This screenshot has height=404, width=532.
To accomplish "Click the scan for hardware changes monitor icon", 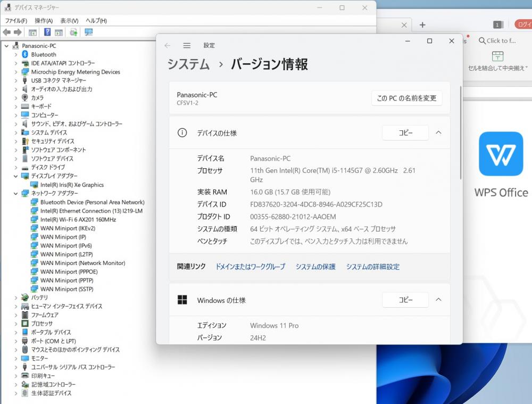I will 88,32.
